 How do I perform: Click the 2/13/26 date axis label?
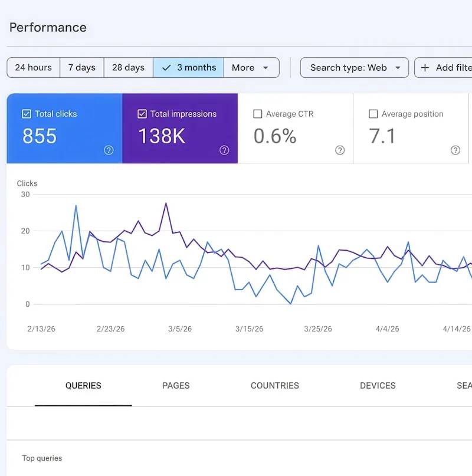tap(41, 329)
